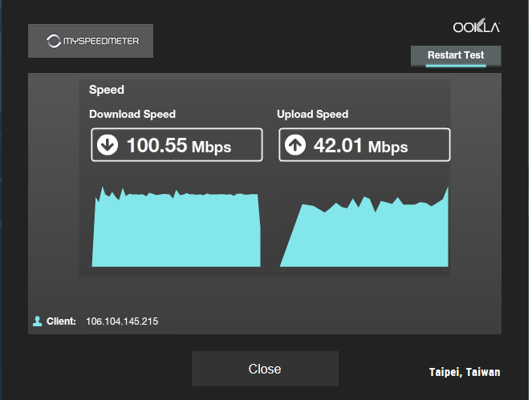Click the download arrow circle icon
Screen dimensions: 532x400
tap(108, 145)
